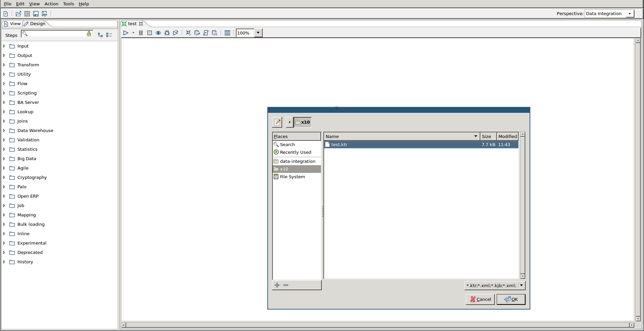Click the Replay transformation icon
This screenshot has width=644, height=331.
coord(176,33)
